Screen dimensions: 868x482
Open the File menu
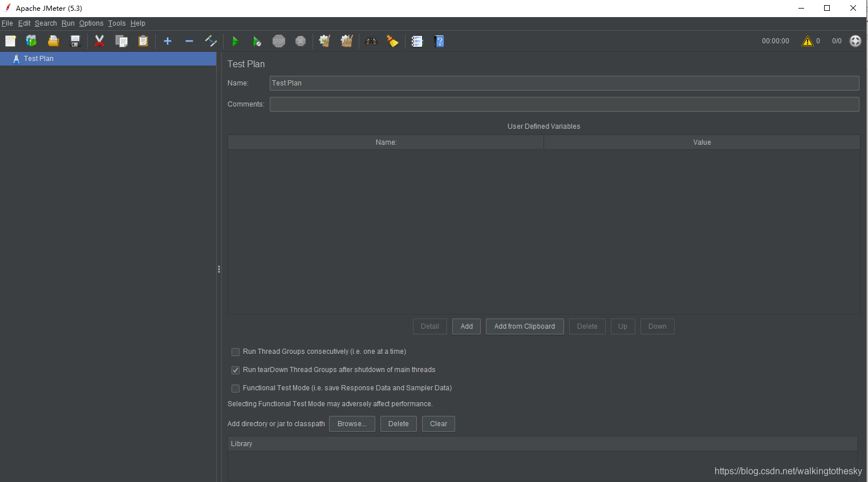[x=7, y=23]
